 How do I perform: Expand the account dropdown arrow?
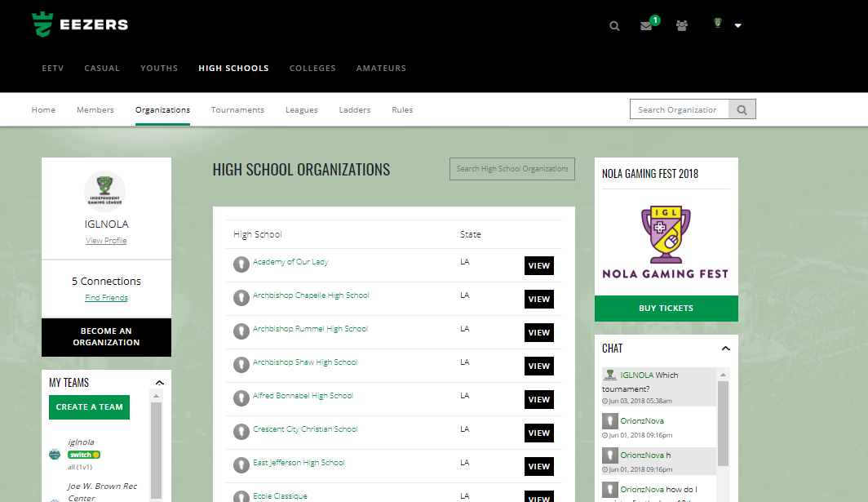point(738,25)
